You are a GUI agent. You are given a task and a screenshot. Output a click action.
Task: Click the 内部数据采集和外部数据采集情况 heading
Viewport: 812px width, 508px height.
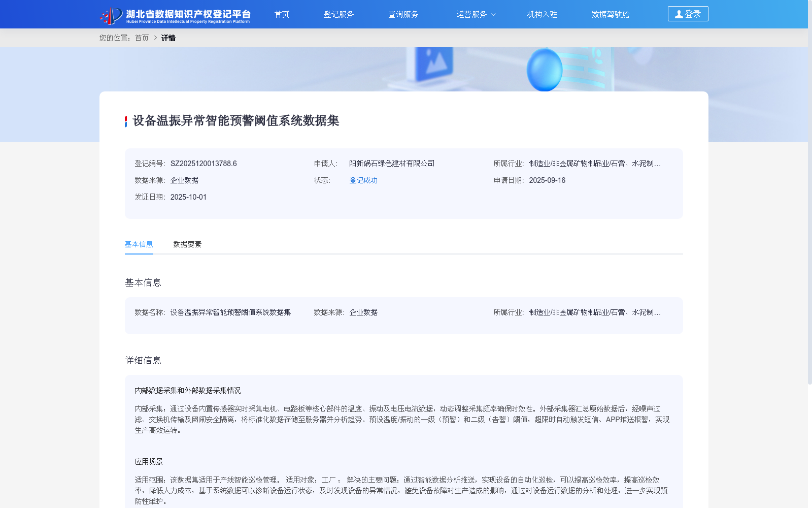click(x=188, y=391)
